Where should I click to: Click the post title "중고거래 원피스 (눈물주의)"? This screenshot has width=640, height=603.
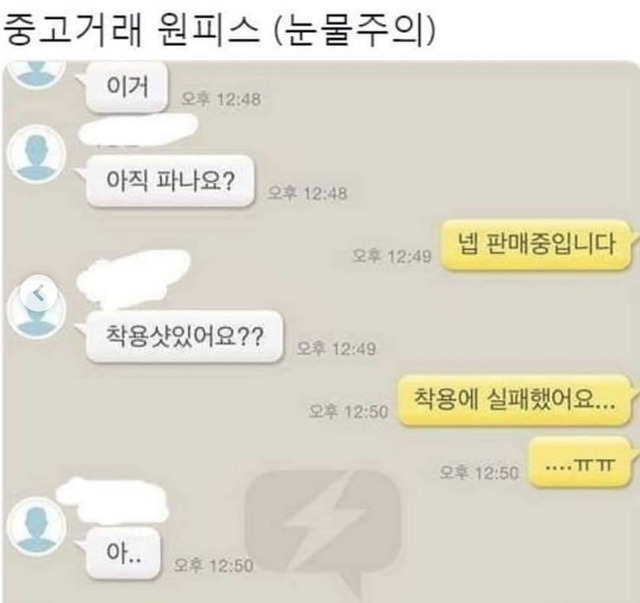219,31
